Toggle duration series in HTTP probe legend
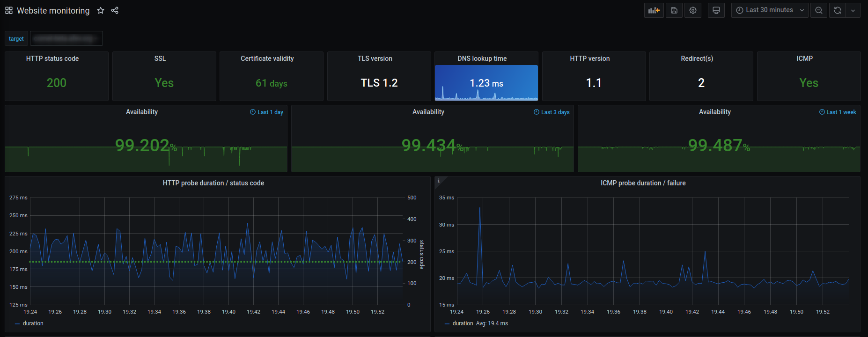This screenshot has width=868, height=337. coord(33,323)
